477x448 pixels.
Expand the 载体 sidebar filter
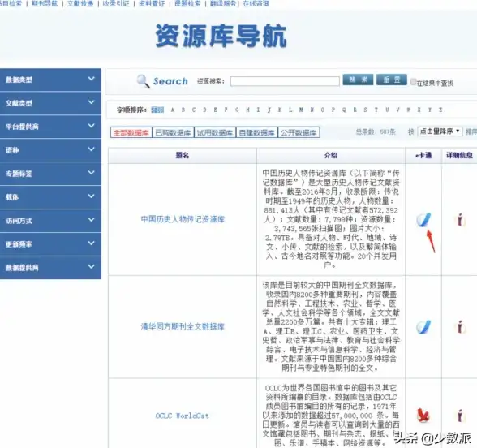tap(50, 197)
